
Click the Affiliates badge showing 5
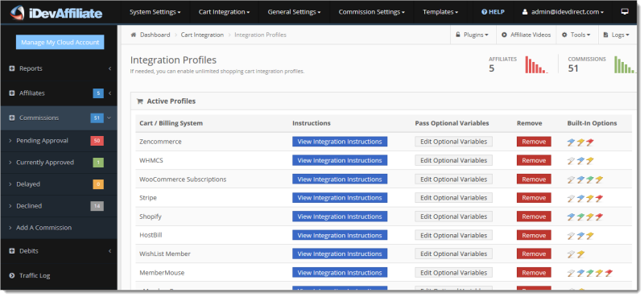(97, 93)
